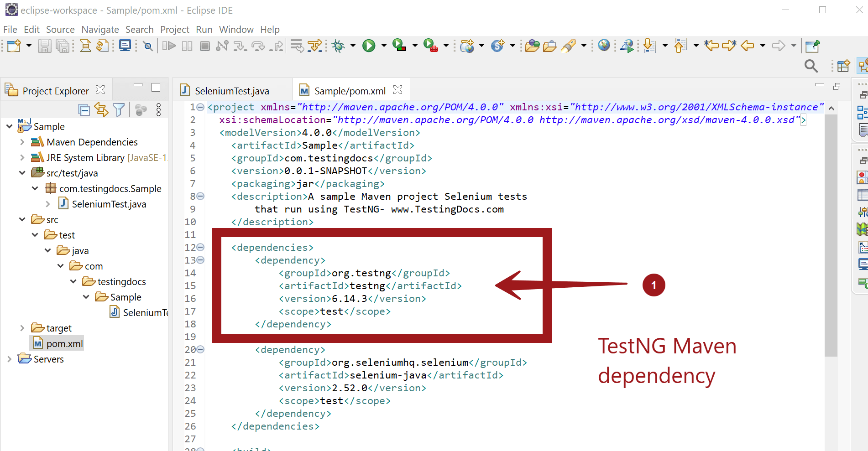The width and height of the screenshot is (868, 451).
Task: Collapse All nodes in Project Explorer
Action: 84,109
